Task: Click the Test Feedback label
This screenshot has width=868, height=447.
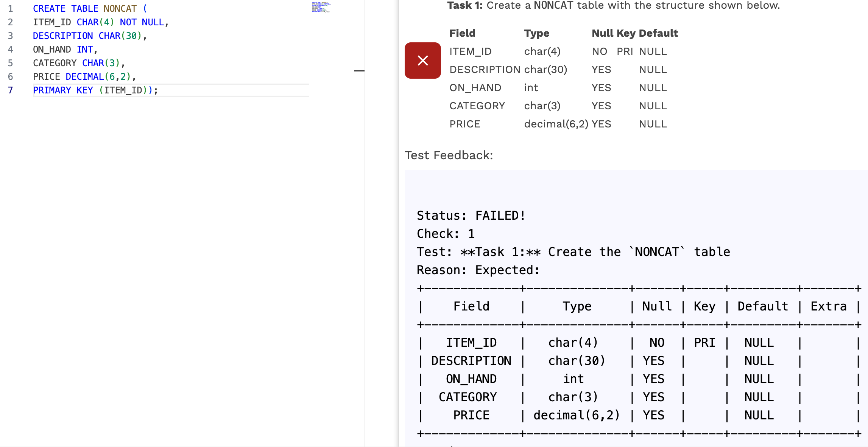Action: pyautogui.click(x=449, y=155)
